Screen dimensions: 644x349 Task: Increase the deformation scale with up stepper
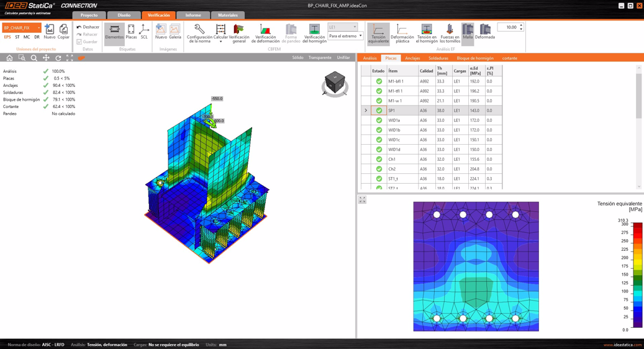[521, 25]
